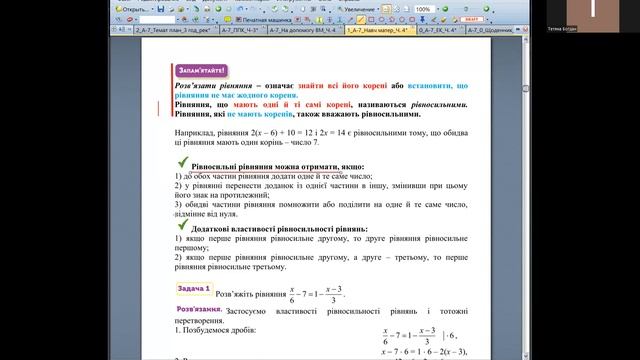This screenshot has width=640, height=360.
Task: Click blue text не мають коренів
Action: tap(260, 114)
